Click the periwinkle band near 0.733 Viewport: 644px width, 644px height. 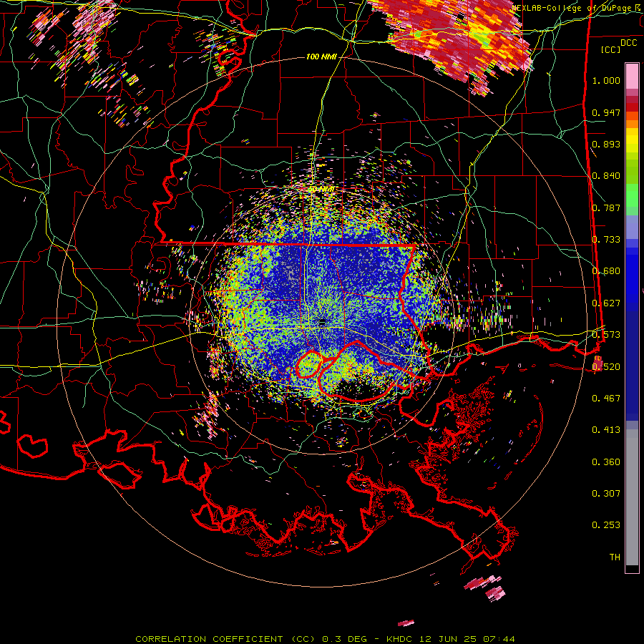(x=632, y=227)
